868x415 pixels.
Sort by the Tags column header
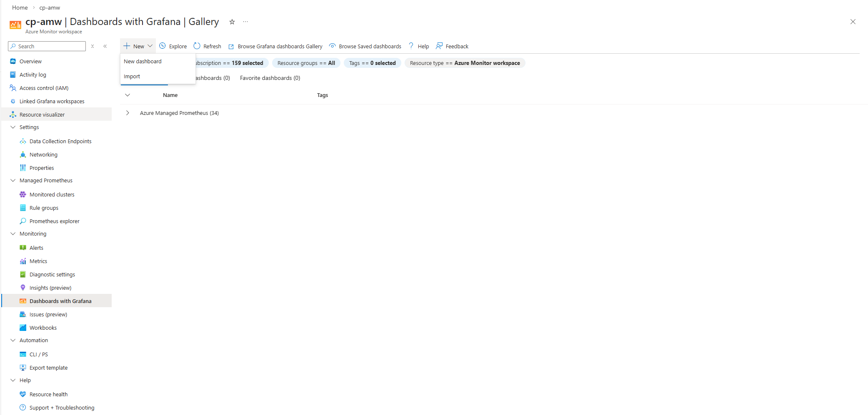pos(323,95)
